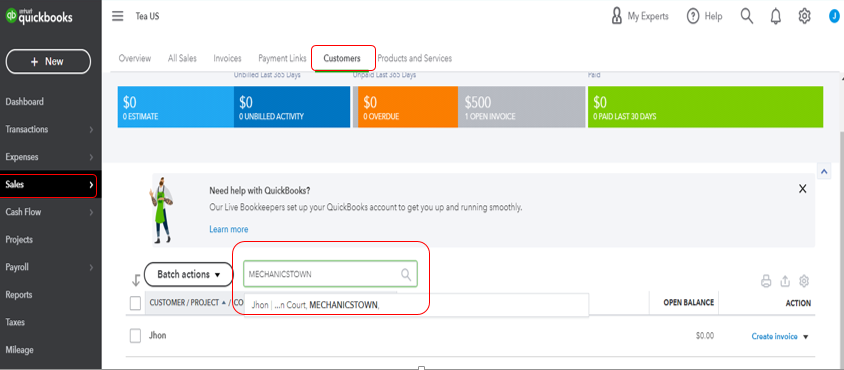The image size is (844, 370).
Task: Expand Expenses sidebar menu
Action: (x=51, y=157)
